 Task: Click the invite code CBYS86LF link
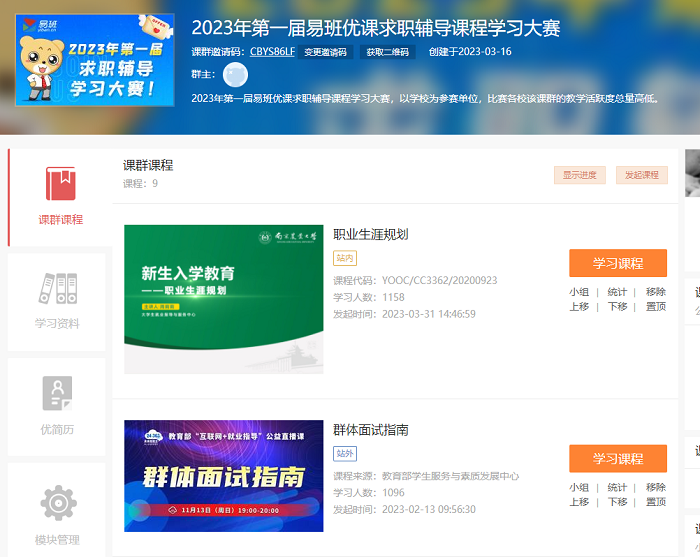click(272, 52)
